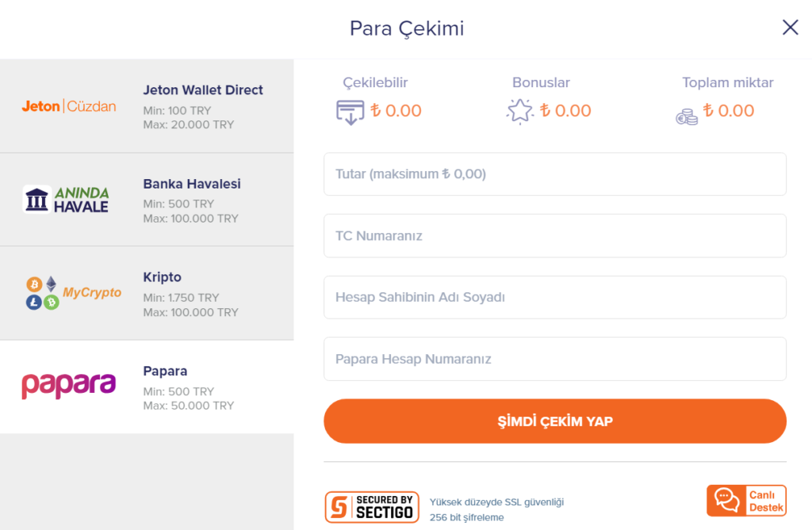Choose the Kripto withdrawal option
This screenshot has width=812, height=530.
147,293
